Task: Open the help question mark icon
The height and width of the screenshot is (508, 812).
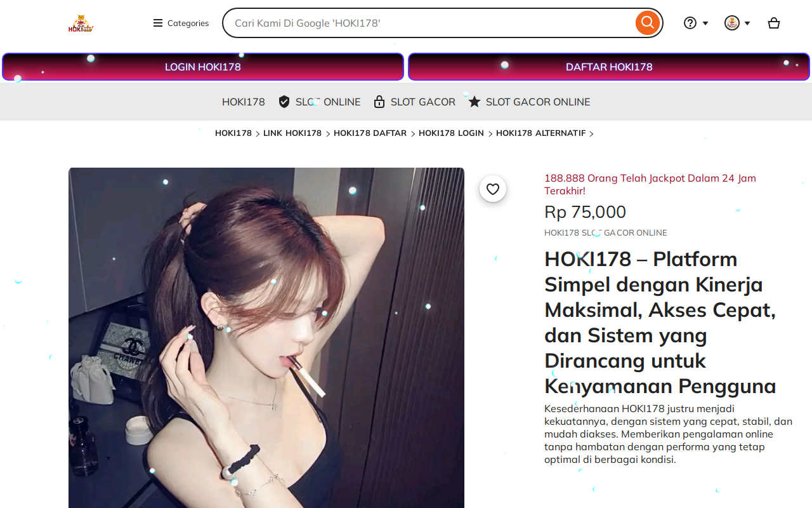Action: 690,23
